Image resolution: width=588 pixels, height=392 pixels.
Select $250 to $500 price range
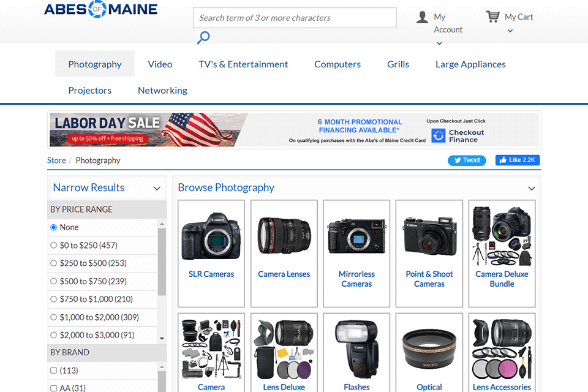click(54, 263)
